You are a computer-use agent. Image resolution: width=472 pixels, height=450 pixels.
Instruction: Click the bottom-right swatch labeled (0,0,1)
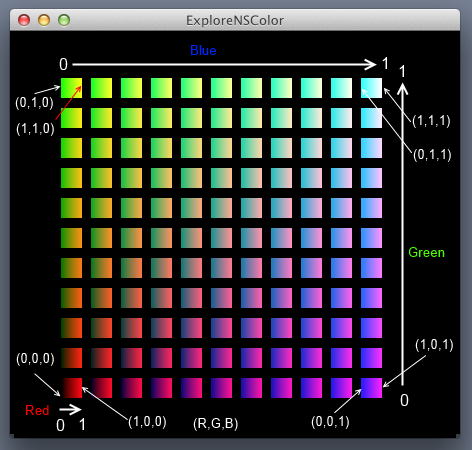[x=371, y=388]
